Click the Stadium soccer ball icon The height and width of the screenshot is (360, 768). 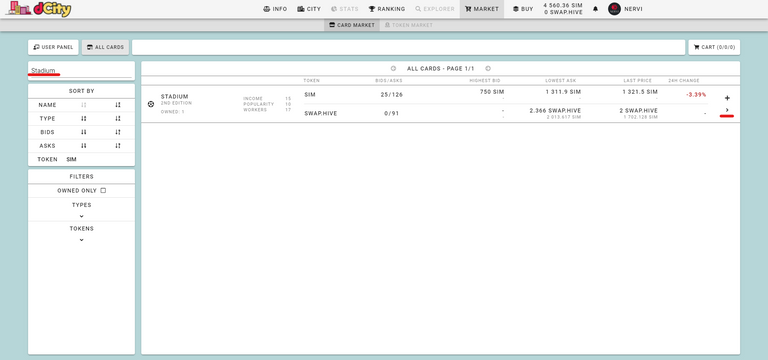coord(151,104)
